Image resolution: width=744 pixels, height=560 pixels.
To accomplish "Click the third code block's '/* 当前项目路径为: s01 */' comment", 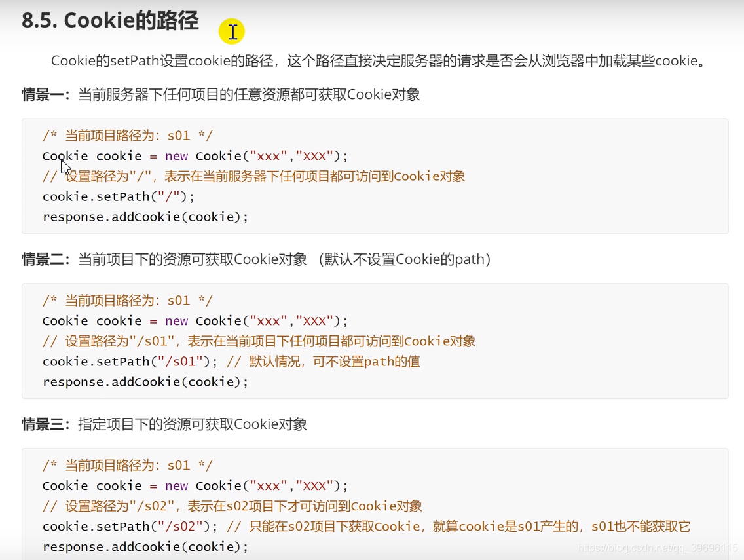I will coord(128,465).
